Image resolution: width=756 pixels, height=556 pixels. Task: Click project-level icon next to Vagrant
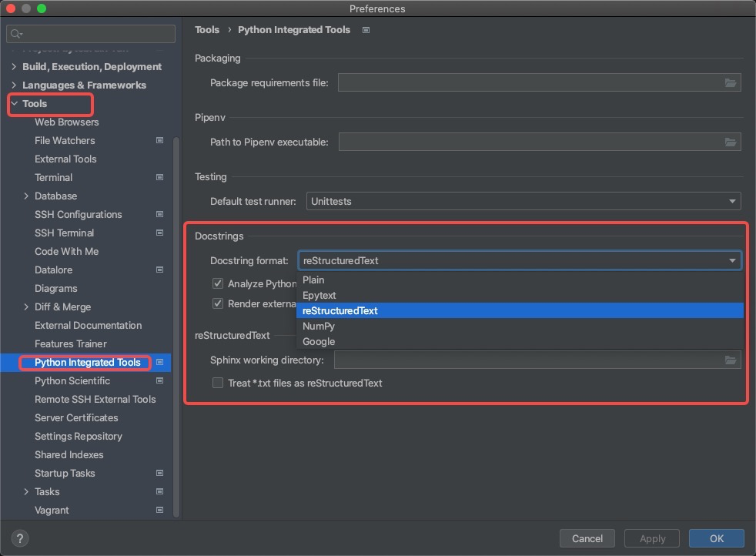(x=159, y=510)
